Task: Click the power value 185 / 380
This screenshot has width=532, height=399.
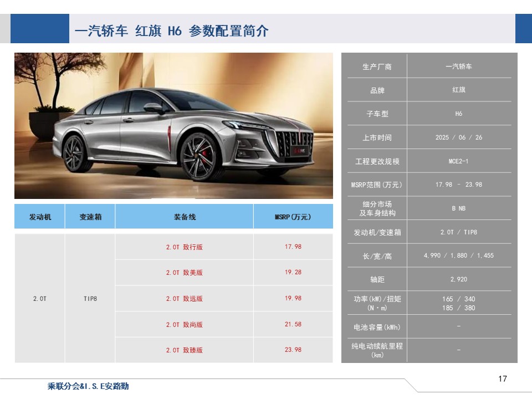Action: pos(459,308)
